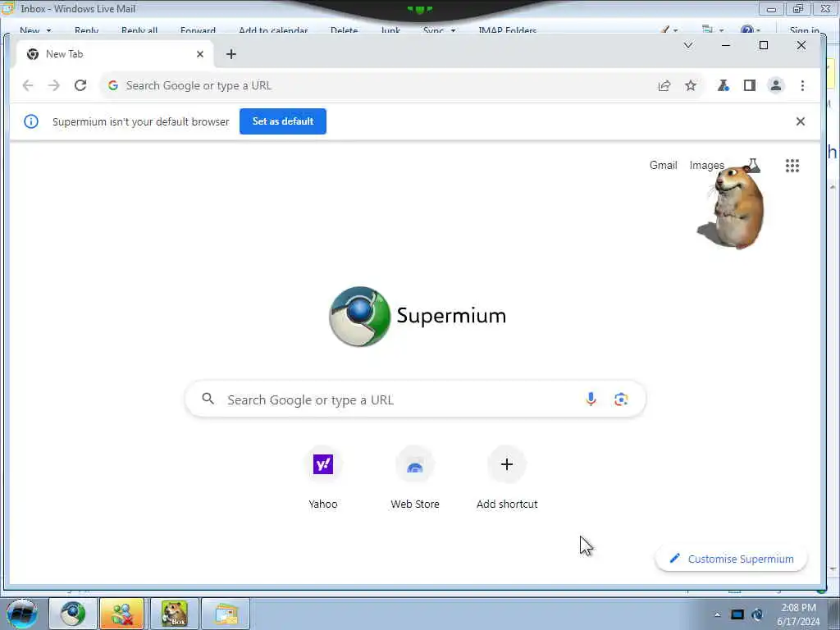Click the volume icon in system tray
The width and height of the screenshot is (840, 630).
point(757,614)
